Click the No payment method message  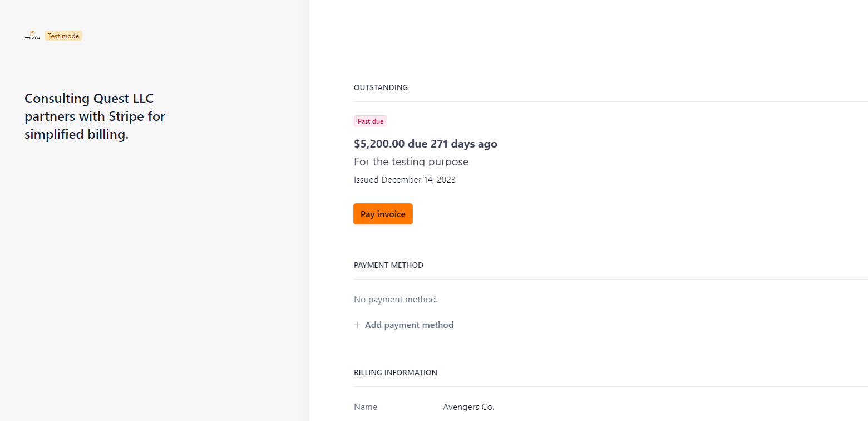pos(396,300)
